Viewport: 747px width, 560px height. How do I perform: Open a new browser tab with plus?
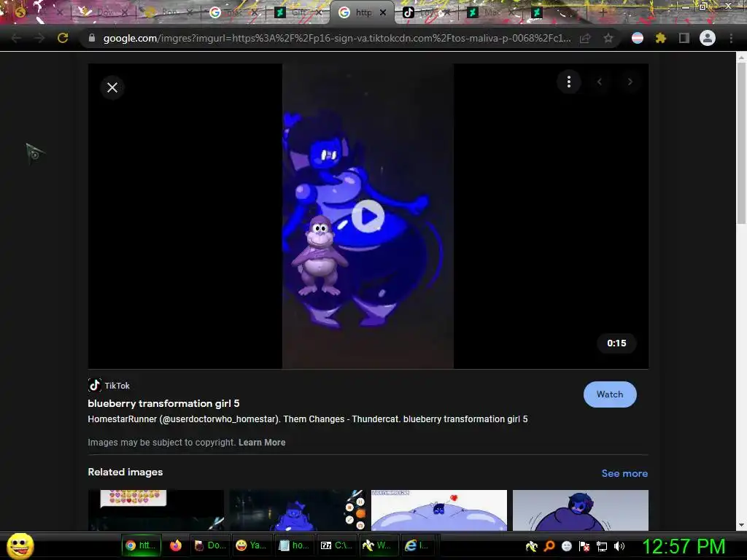pyautogui.click(x=602, y=12)
